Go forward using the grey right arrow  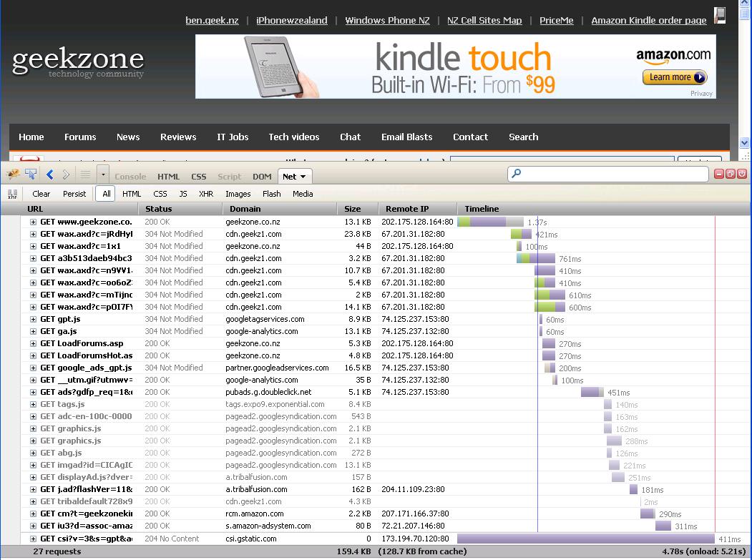66,175
